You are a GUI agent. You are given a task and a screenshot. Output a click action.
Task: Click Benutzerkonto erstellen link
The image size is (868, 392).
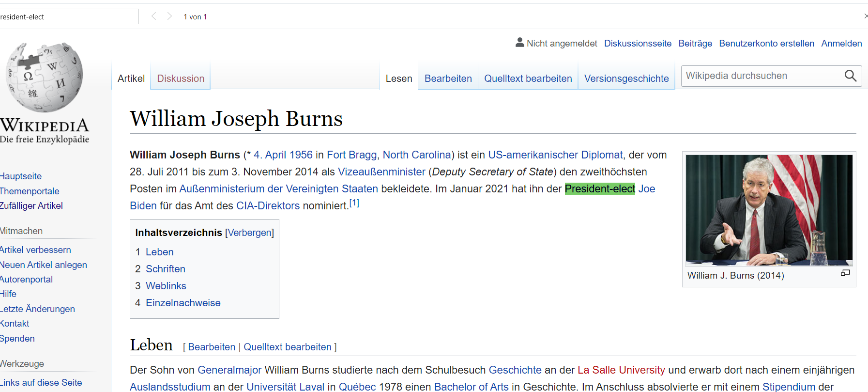tap(766, 43)
